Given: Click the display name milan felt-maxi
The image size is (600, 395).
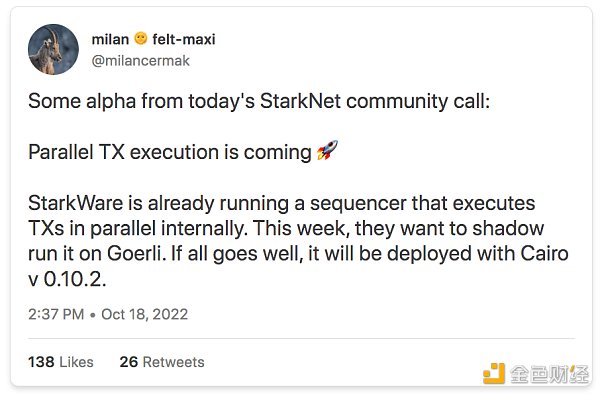Looking at the screenshot, I should pos(153,39).
